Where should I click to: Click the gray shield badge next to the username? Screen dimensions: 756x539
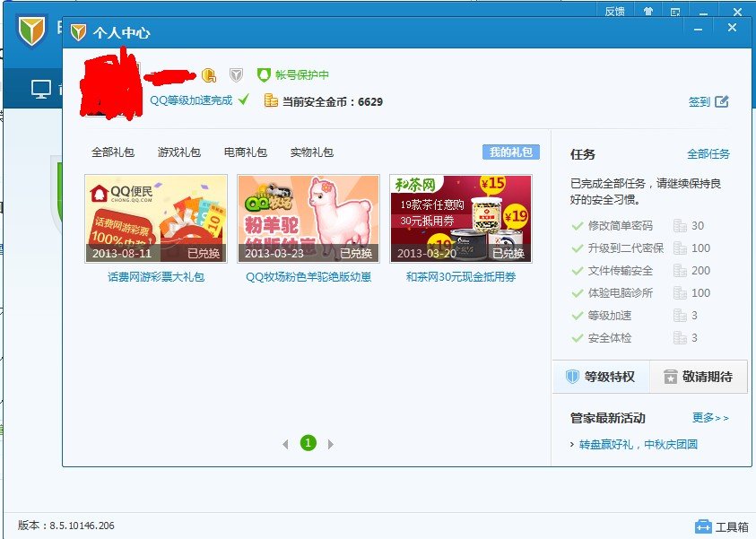[x=235, y=74]
